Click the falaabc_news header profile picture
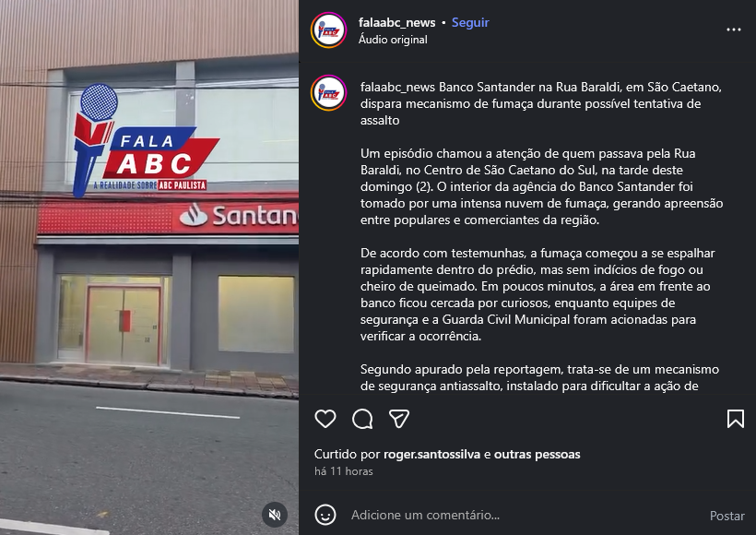 pos(329,30)
